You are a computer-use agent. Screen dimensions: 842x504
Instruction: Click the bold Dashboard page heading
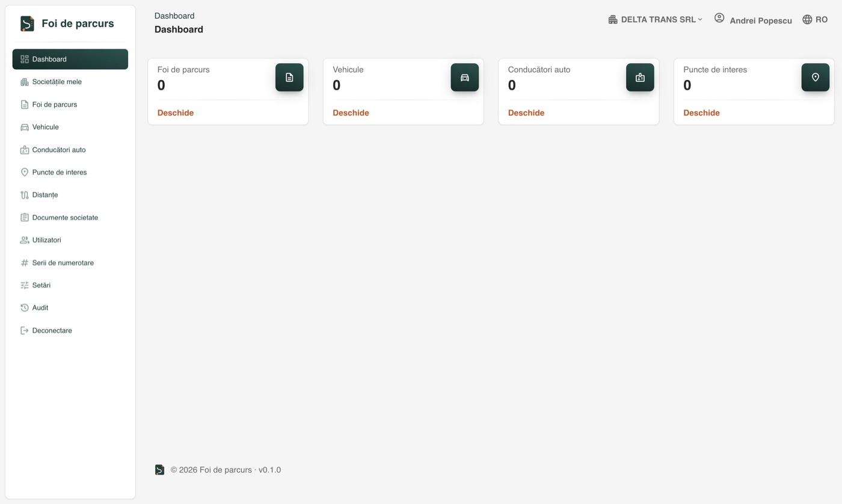(x=179, y=29)
